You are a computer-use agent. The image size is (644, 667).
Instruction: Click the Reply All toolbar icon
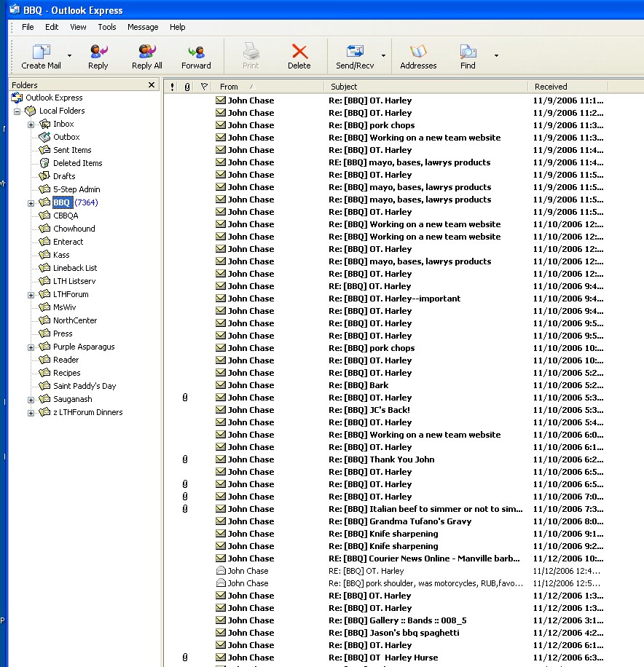pyautogui.click(x=147, y=52)
